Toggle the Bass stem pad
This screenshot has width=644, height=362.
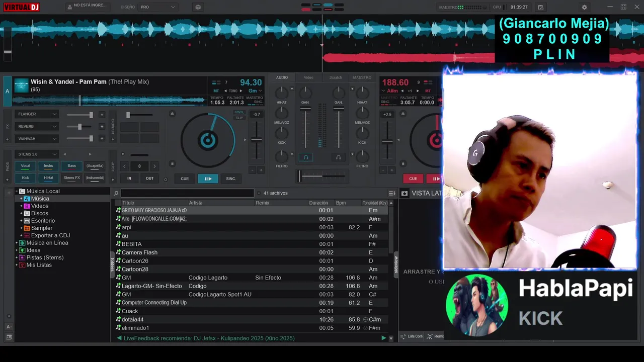[71, 166]
